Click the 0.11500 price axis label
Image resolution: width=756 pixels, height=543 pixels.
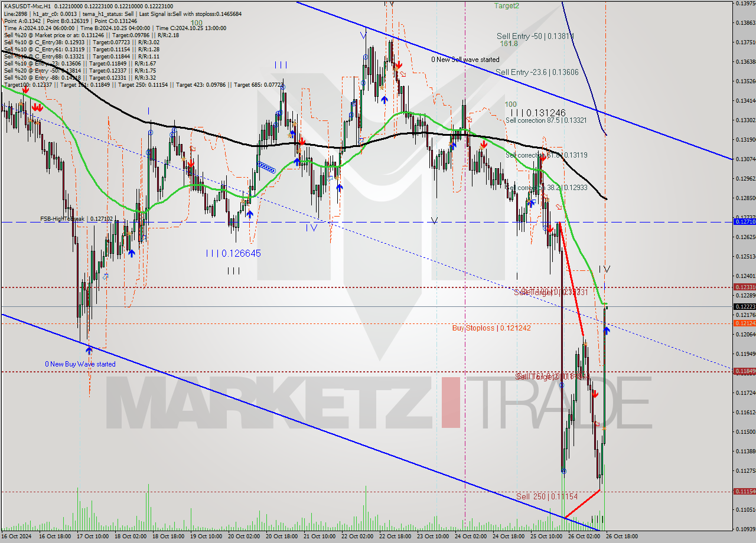[745, 431]
